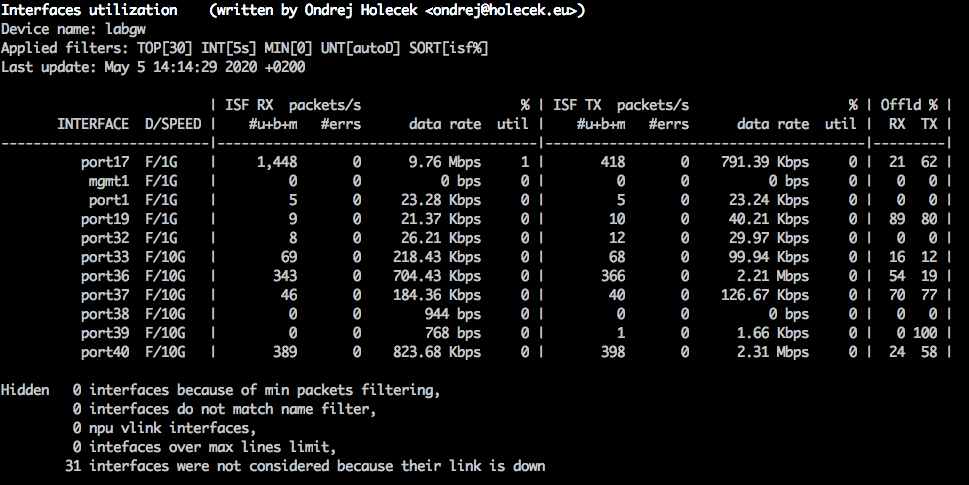Click the port40 interface name

point(105,352)
